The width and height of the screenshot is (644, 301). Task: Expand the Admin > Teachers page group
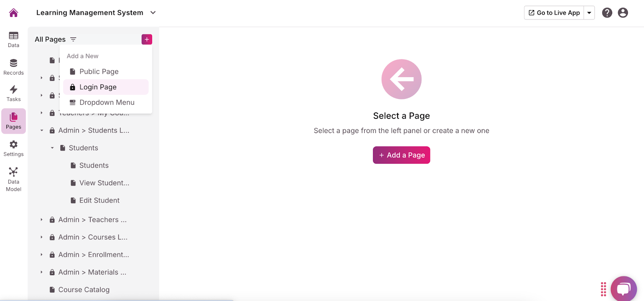41,220
